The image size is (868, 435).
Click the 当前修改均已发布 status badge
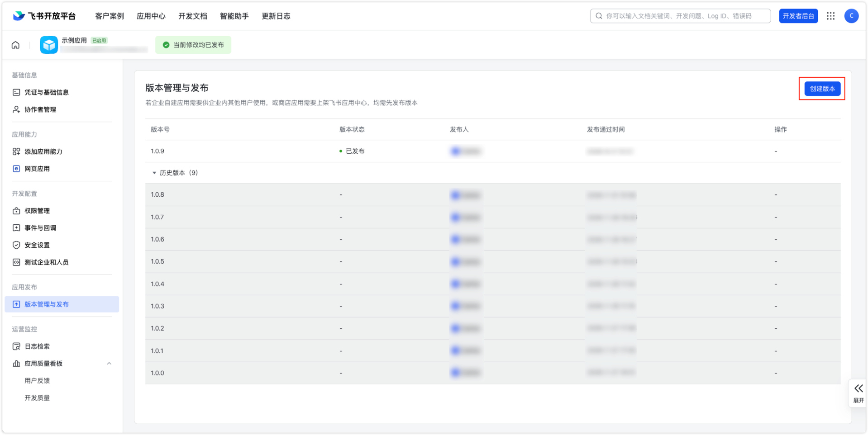(x=193, y=45)
